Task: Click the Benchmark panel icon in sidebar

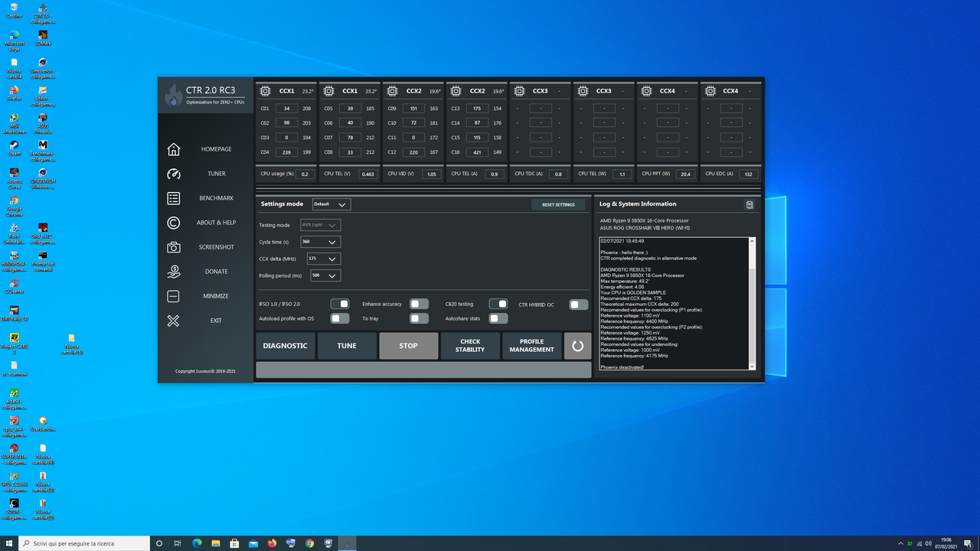Action: (175, 198)
